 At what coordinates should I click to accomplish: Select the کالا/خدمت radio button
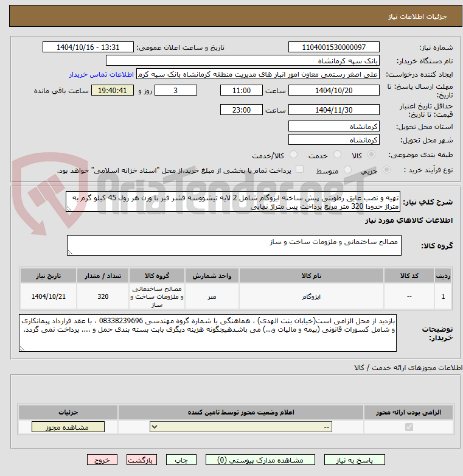(293, 155)
